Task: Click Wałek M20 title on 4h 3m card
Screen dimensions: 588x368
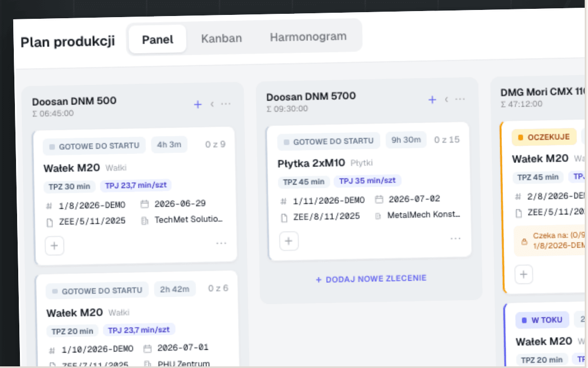Action: pos(72,168)
